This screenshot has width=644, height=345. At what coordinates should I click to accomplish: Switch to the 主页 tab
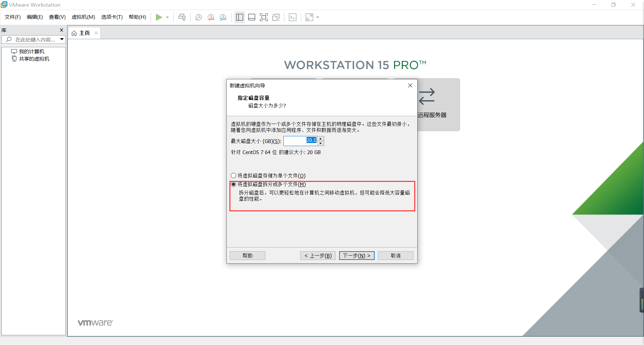(85, 33)
